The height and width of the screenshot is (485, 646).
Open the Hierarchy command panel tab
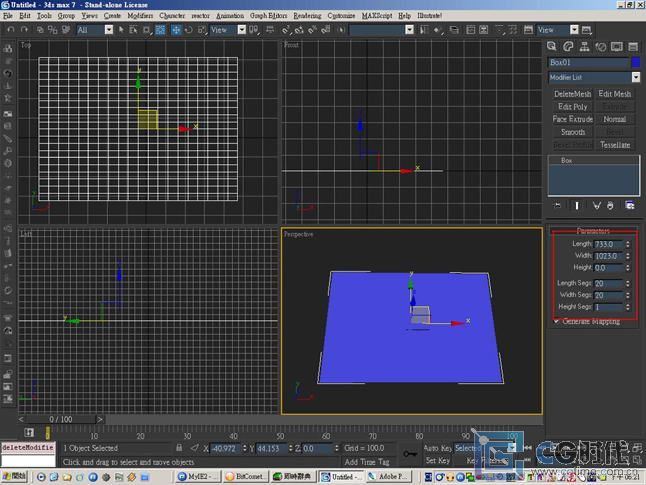584,47
